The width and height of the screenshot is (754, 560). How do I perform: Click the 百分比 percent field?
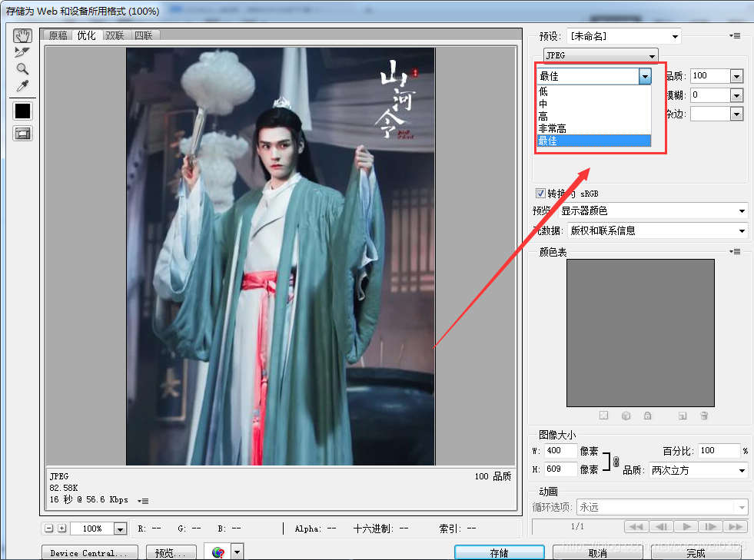[719, 450]
